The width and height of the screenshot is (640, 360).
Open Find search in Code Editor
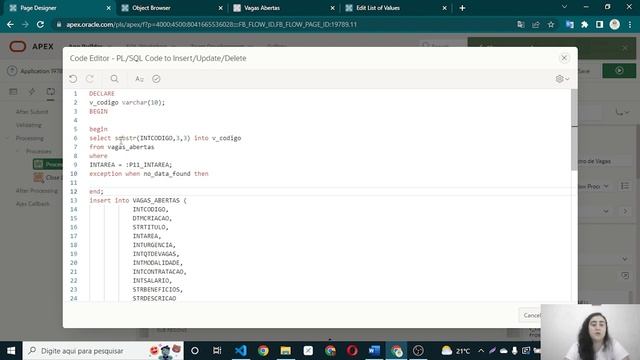click(x=114, y=79)
